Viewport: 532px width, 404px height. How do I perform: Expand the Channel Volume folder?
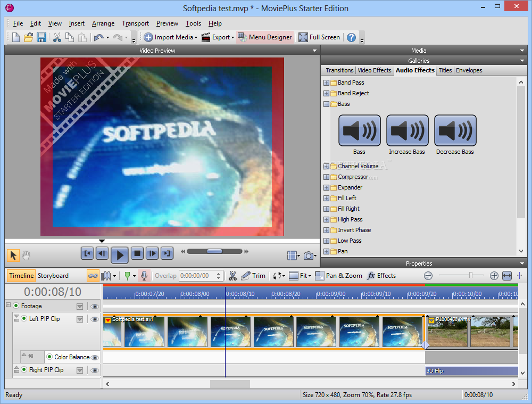tap(327, 167)
